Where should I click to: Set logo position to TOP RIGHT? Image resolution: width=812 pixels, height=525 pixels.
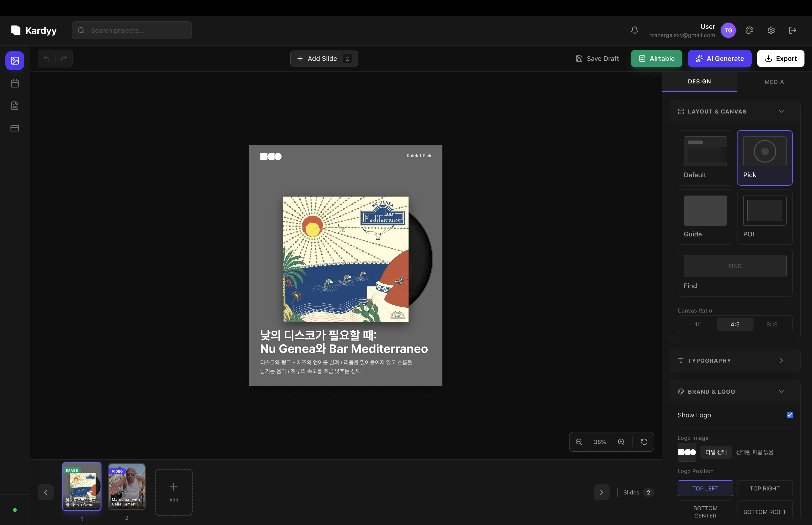(764, 488)
